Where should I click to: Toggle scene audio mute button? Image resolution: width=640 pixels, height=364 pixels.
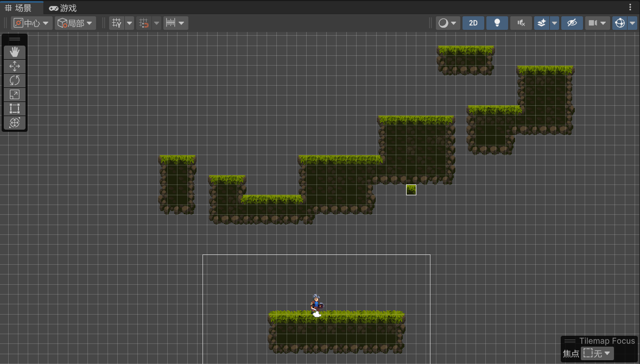point(521,23)
